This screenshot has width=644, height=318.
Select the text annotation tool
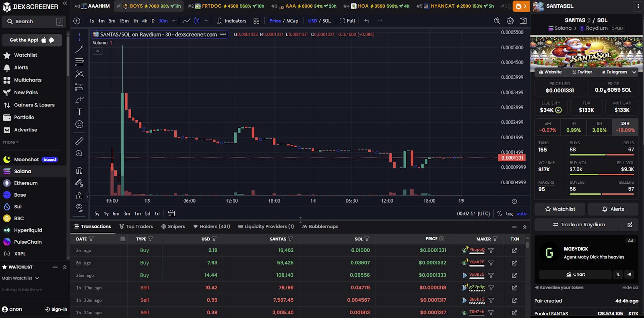pos(79,112)
